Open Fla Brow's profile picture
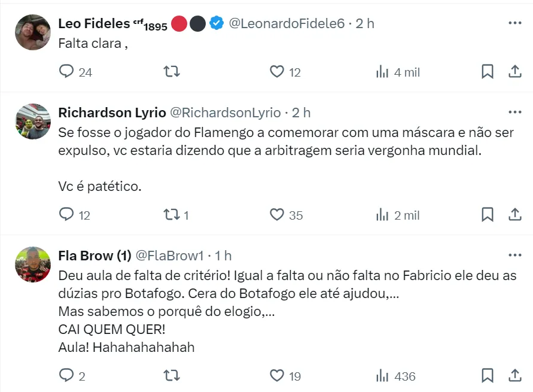The width and height of the screenshot is (533, 392). [x=32, y=264]
